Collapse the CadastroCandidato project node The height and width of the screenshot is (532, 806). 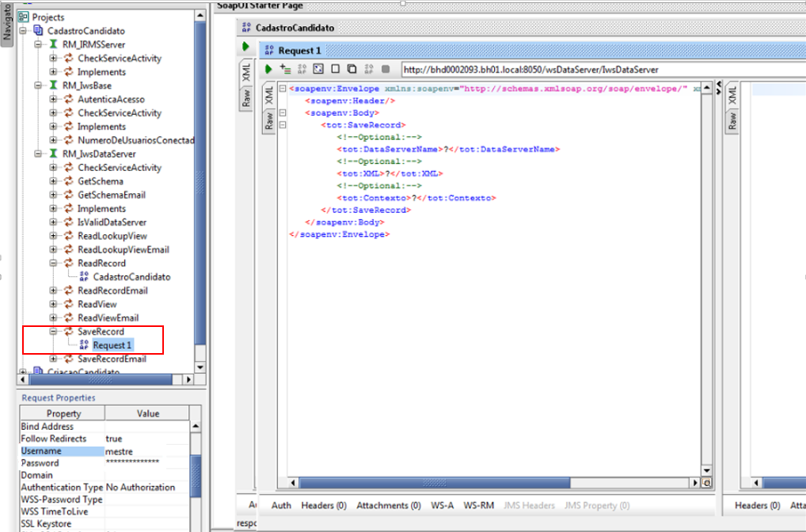point(23,31)
